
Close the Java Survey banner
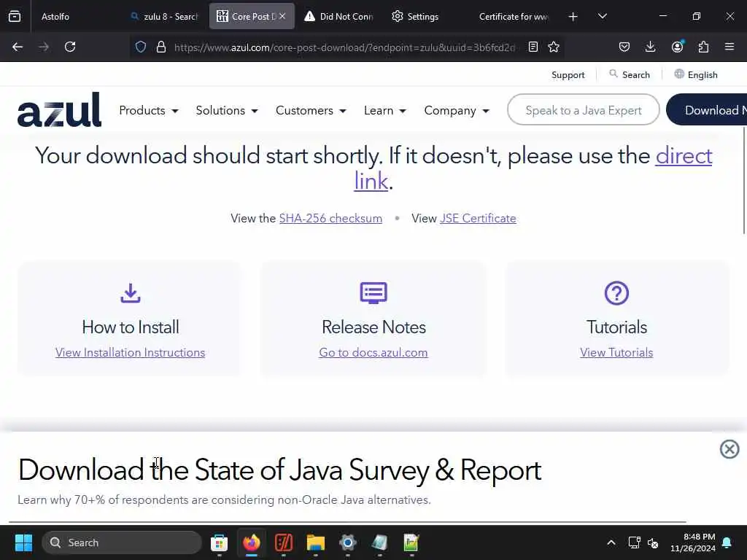pyautogui.click(x=729, y=449)
